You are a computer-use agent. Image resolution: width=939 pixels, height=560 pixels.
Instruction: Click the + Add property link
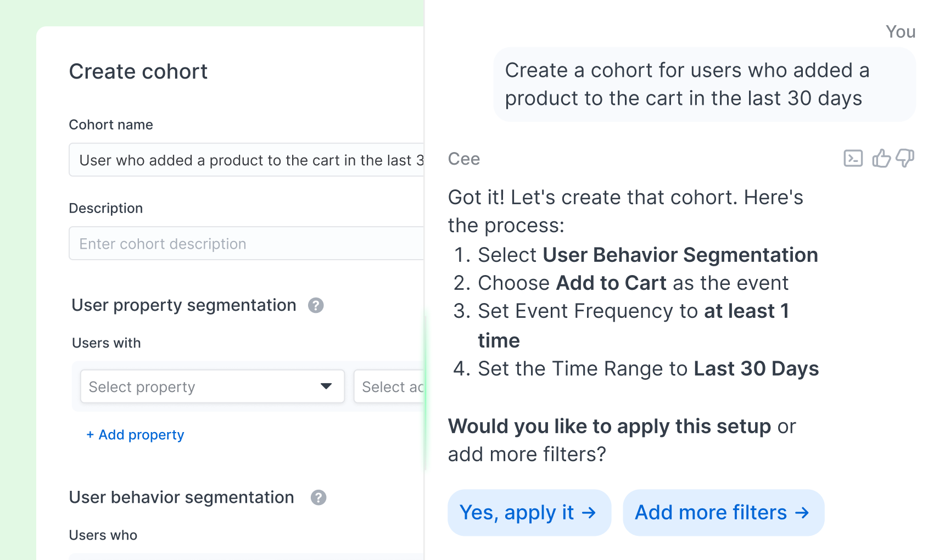pos(135,434)
